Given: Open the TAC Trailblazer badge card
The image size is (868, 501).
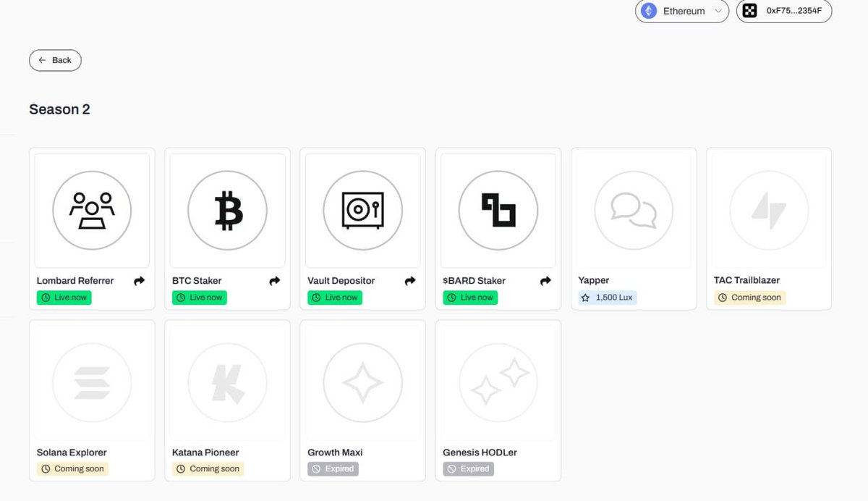Looking at the screenshot, I should (x=769, y=229).
